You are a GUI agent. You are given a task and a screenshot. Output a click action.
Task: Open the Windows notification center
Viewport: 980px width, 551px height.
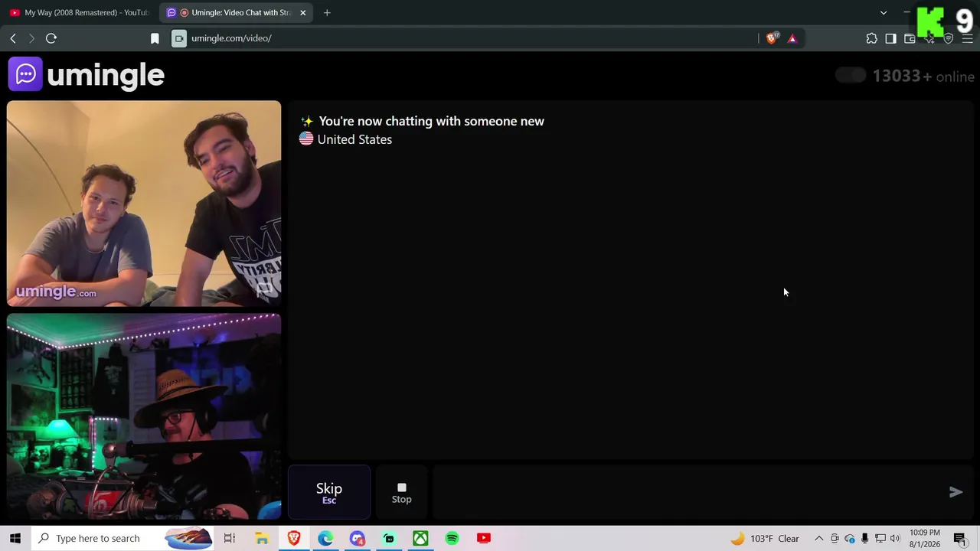[x=960, y=538]
